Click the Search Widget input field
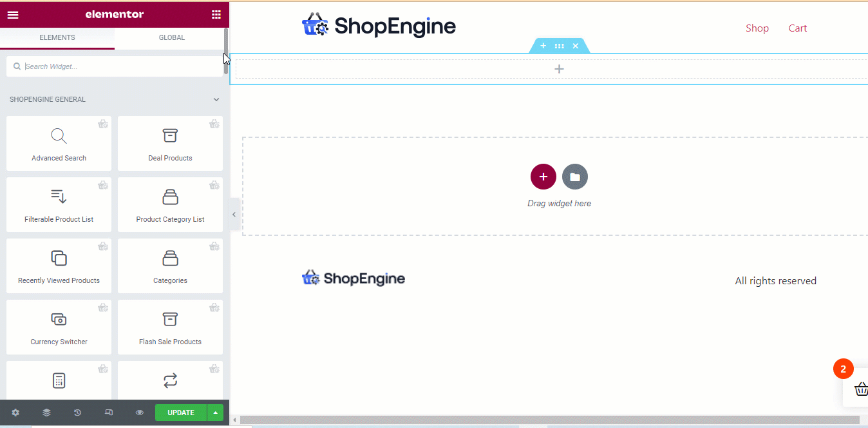The height and width of the screenshot is (428, 868). 114,66
